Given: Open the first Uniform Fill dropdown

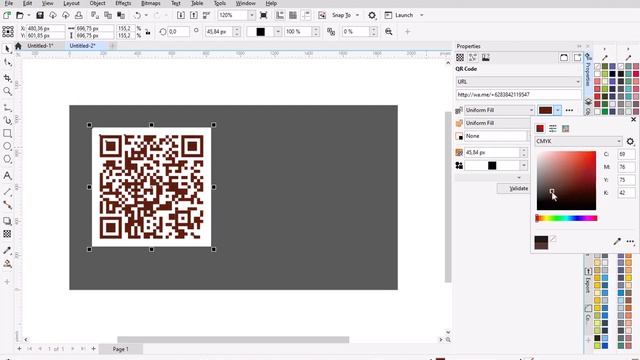Looking at the screenshot, I should click(499, 110).
